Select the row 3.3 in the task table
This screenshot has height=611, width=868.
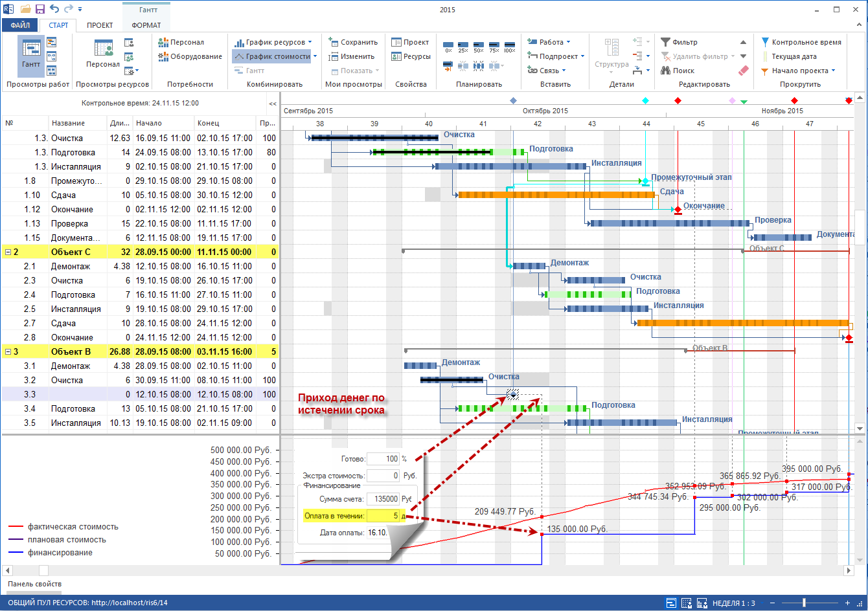140,394
